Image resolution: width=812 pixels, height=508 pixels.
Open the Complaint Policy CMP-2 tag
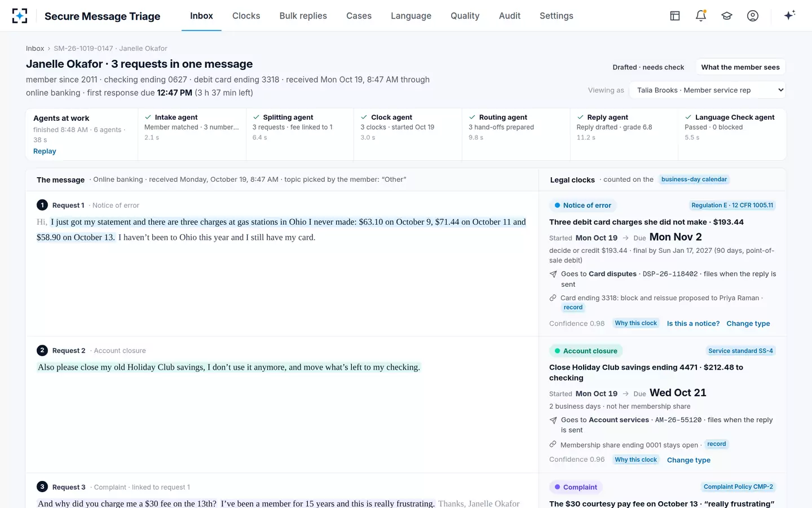[738, 487]
